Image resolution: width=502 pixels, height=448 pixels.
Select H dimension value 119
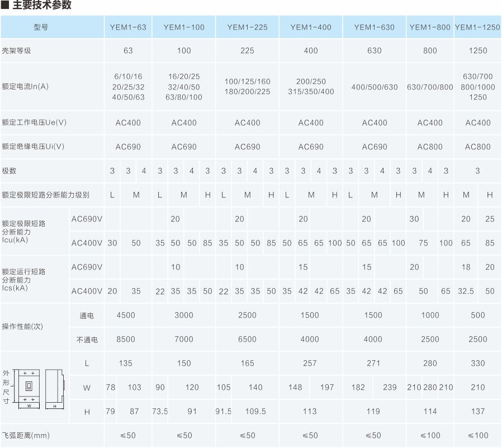373,411
